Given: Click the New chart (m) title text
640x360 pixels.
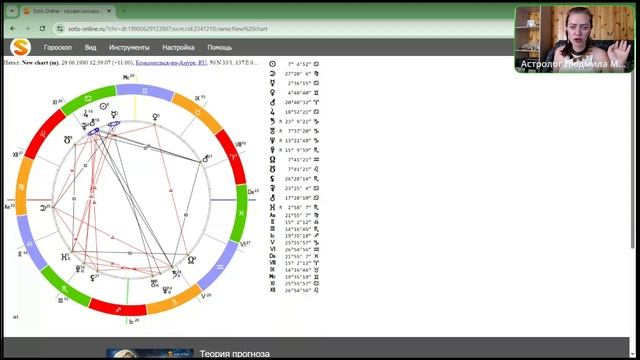Looking at the screenshot, I should (40, 63).
